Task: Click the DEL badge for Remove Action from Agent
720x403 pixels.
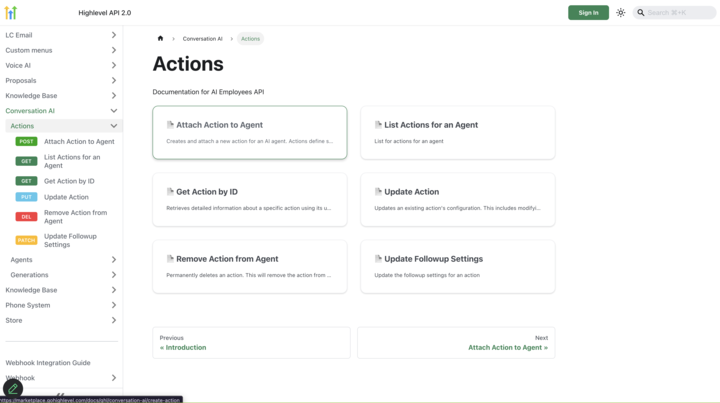Action: (x=26, y=217)
